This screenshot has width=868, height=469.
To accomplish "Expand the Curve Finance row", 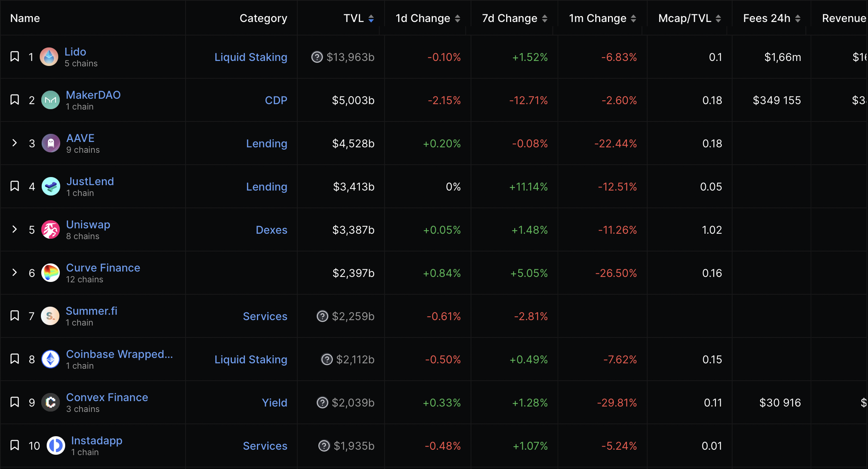I will [15, 273].
